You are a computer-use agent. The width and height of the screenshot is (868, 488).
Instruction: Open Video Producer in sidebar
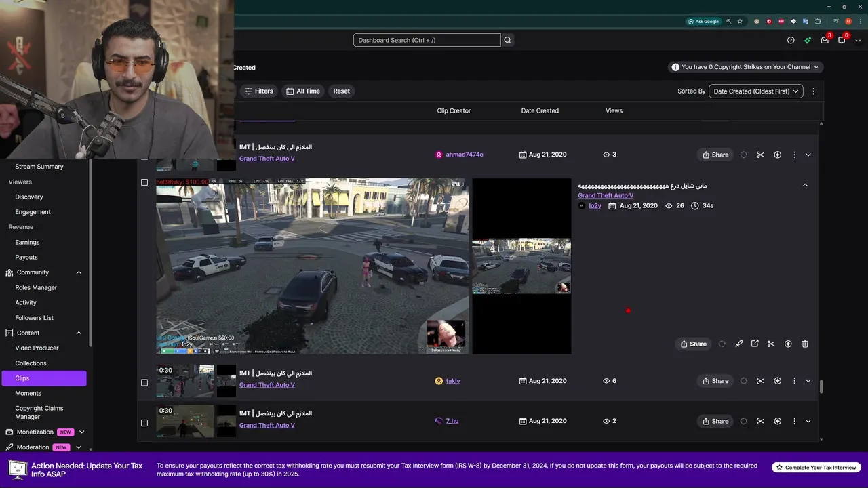(x=37, y=348)
